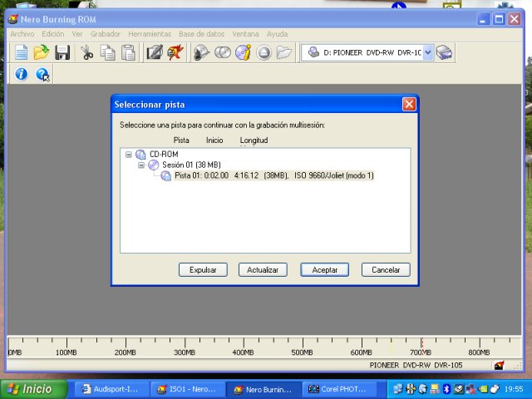Open the Ayuda menu

(277, 34)
